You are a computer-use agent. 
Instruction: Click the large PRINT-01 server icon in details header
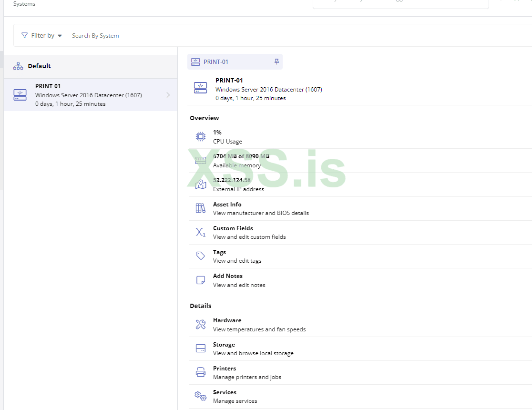pyautogui.click(x=201, y=88)
